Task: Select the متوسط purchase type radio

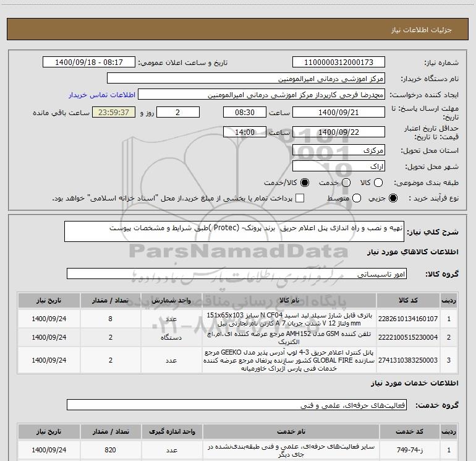Action: [357, 199]
